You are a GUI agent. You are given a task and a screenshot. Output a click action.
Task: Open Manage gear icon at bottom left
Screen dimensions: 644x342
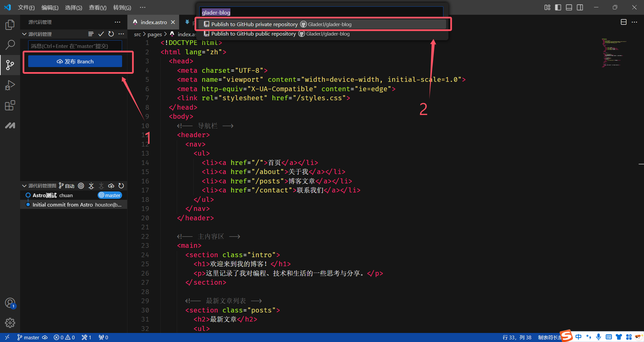10,323
